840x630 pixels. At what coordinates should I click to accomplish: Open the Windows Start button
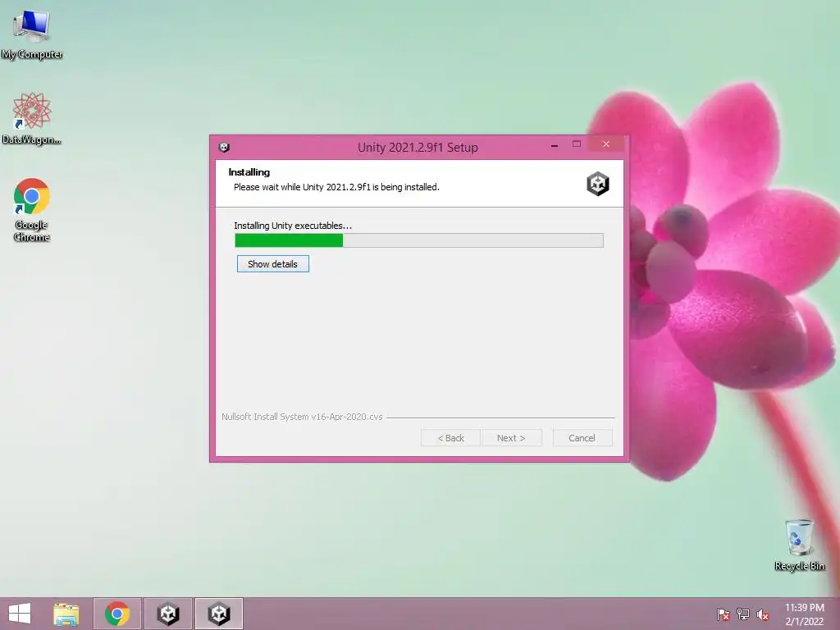pyautogui.click(x=20, y=614)
